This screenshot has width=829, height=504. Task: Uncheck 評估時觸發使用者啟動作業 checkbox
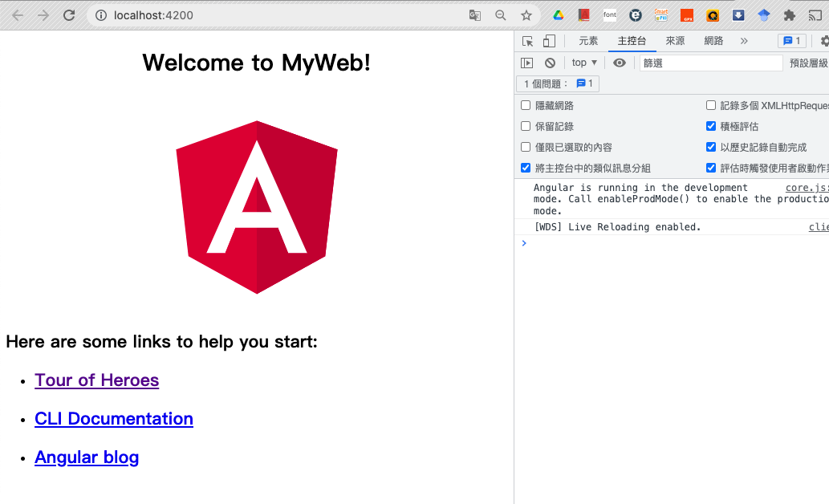tap(711, 168)
